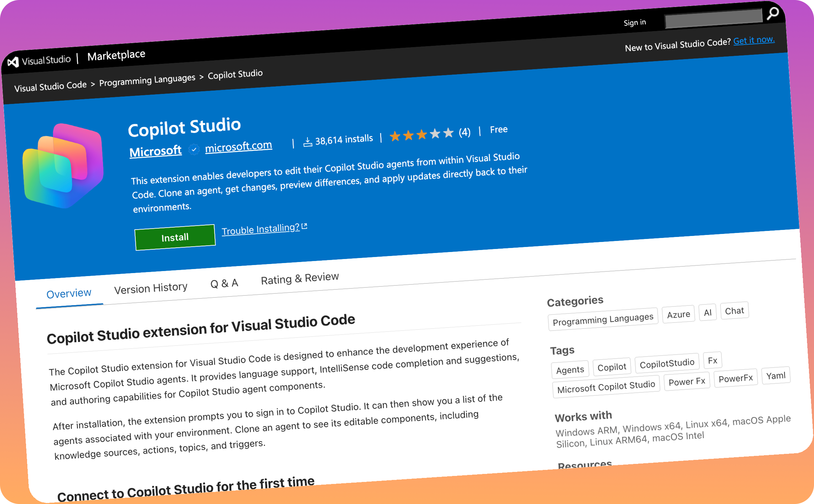The width and height of the screenshot is (814, 504).
Task: Open the Microsoft publisher link
Action: [155, 150]
